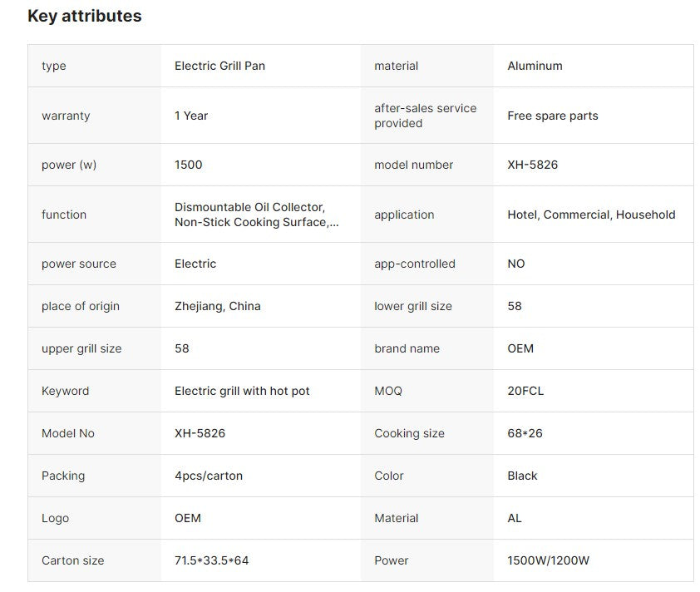Select the power source Electric value
This screenshot has height=592, width=700.
tap(195, 264)
